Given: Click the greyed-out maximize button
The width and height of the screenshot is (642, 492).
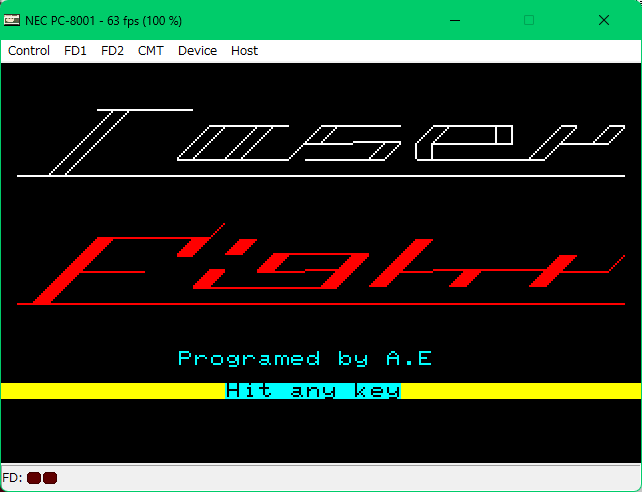Looking at the screenshot, I should (x=529, y=20).
